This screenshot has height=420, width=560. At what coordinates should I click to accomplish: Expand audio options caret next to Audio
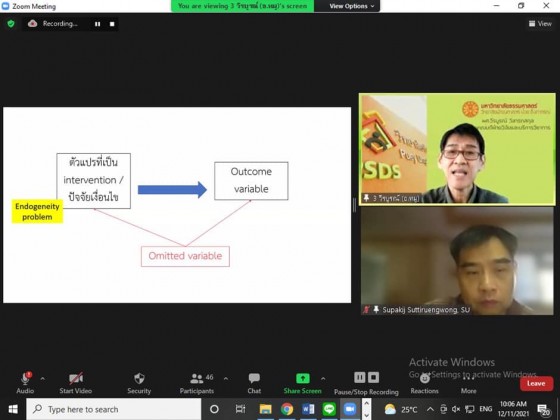tap(43, 379)
